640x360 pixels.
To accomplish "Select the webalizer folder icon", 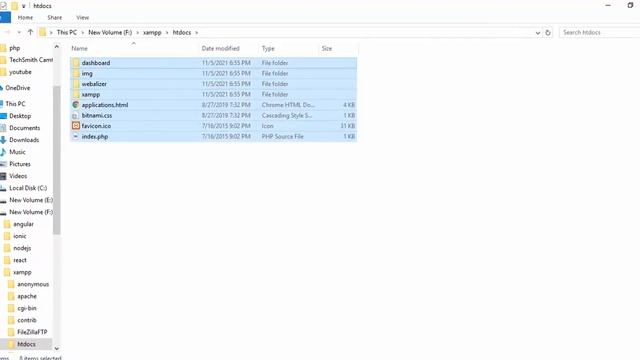I will coord(76,84).
